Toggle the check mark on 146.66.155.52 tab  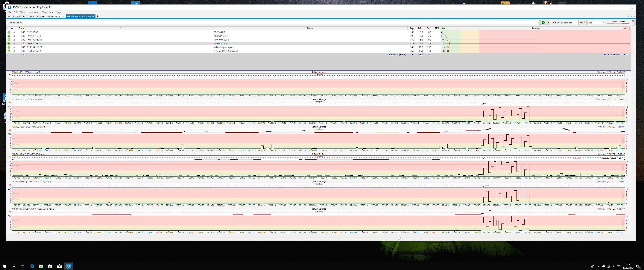(x=43, y=17)
